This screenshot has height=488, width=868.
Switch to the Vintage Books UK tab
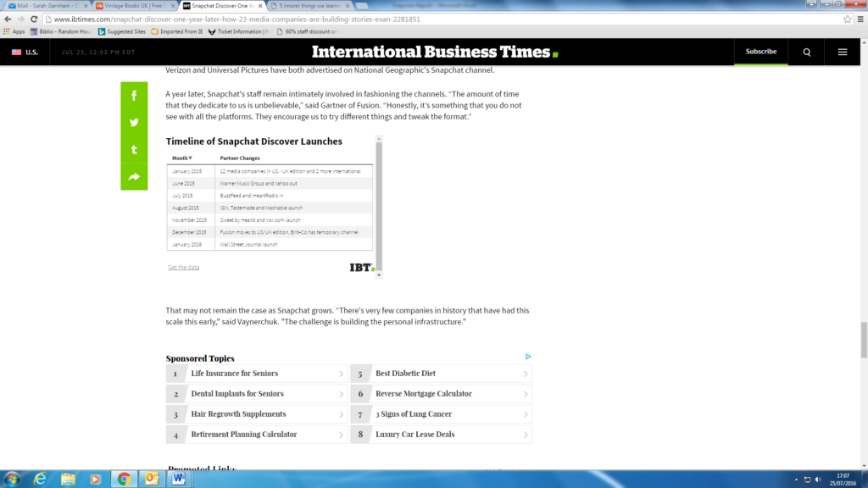(135, 6)
